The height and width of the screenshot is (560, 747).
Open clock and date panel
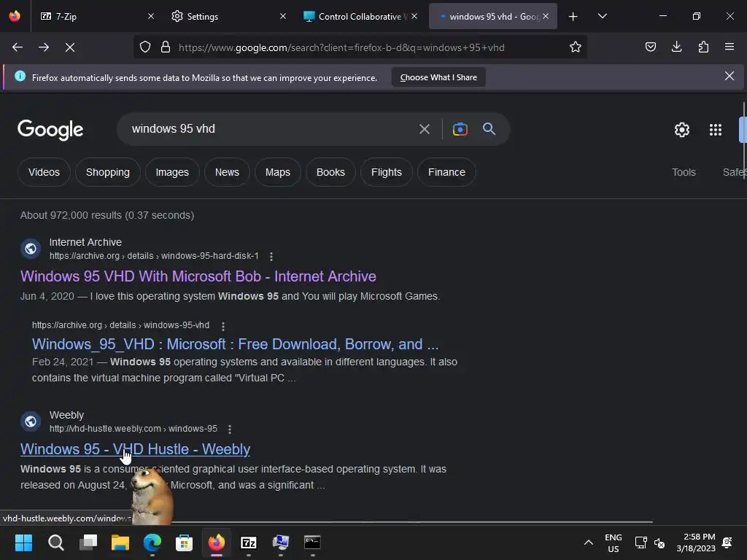point(696,542)
